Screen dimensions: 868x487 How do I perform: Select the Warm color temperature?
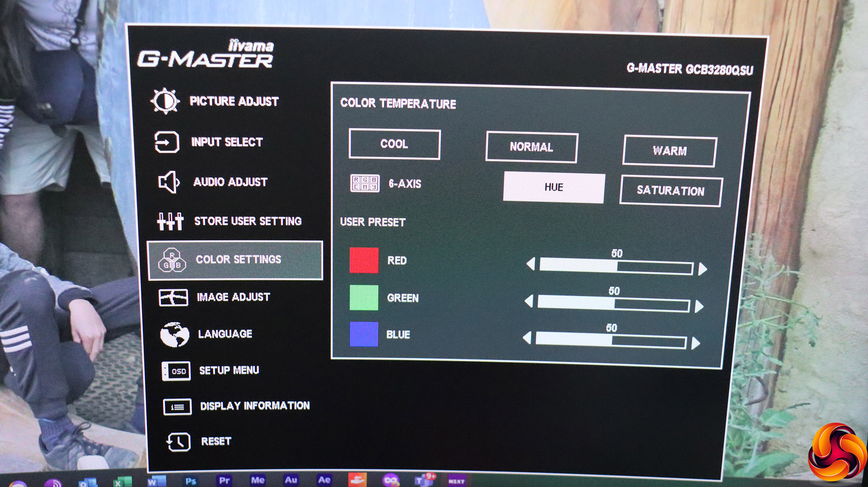point(670,151)
